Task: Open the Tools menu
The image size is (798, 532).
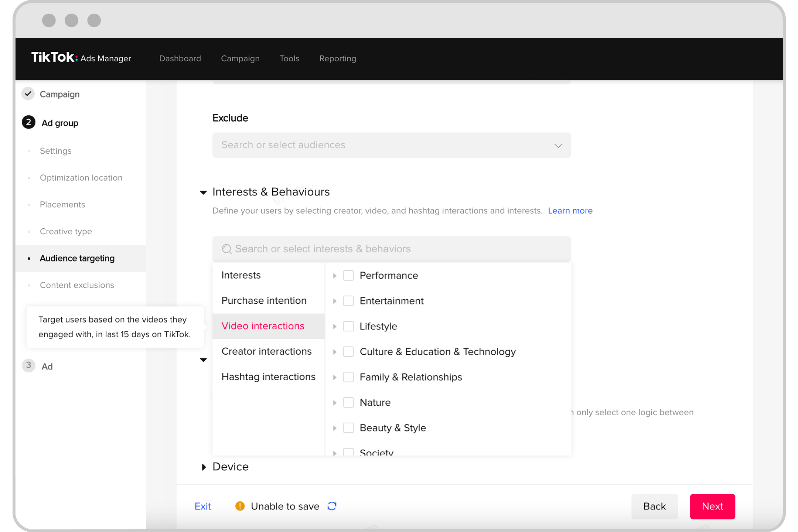Action: (x=289, y=58)
